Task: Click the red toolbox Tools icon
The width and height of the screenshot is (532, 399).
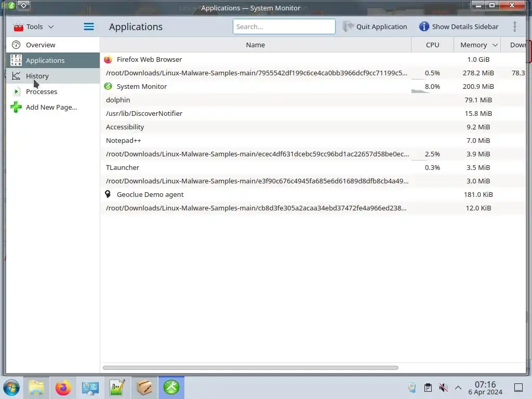Action: [18, 26]
